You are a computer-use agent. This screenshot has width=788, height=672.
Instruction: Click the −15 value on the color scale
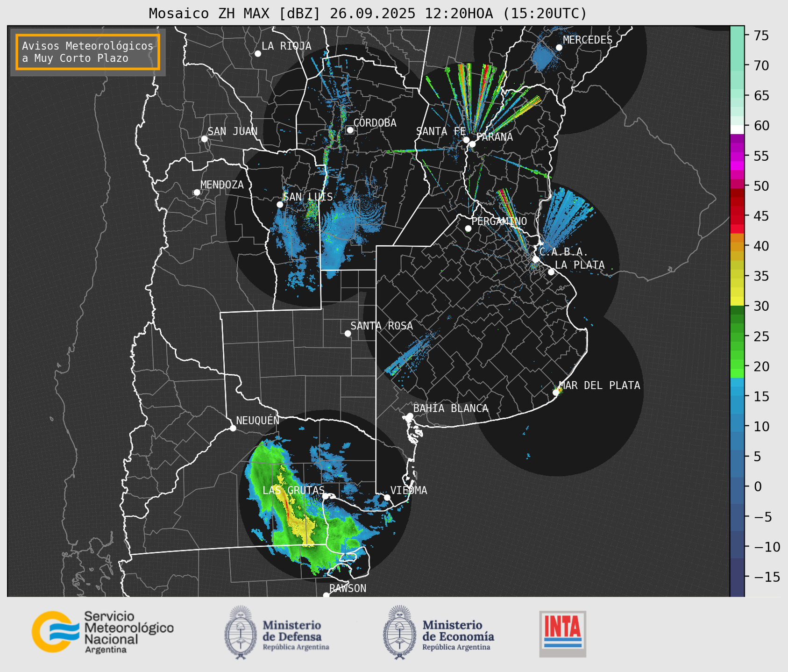pos(767,577)
